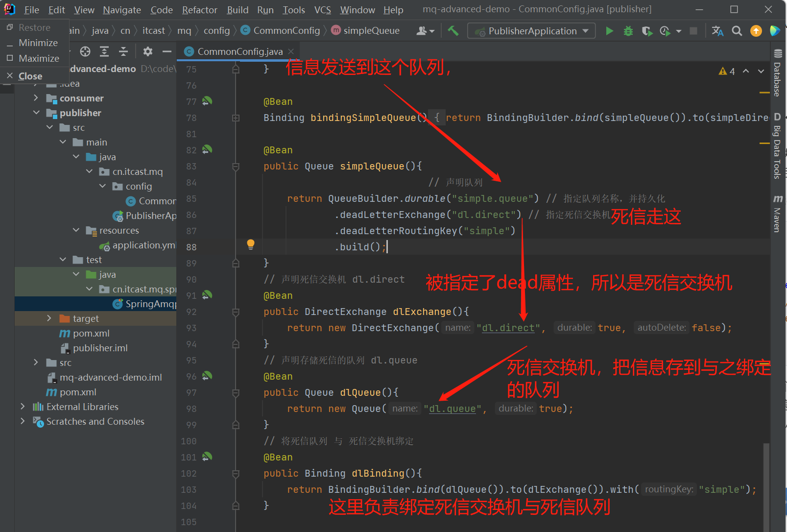Open Search Everywhere magnifier icon
The width and height of the screenshot is (787, 532).
pyautogui.click(x=737, y=31)
